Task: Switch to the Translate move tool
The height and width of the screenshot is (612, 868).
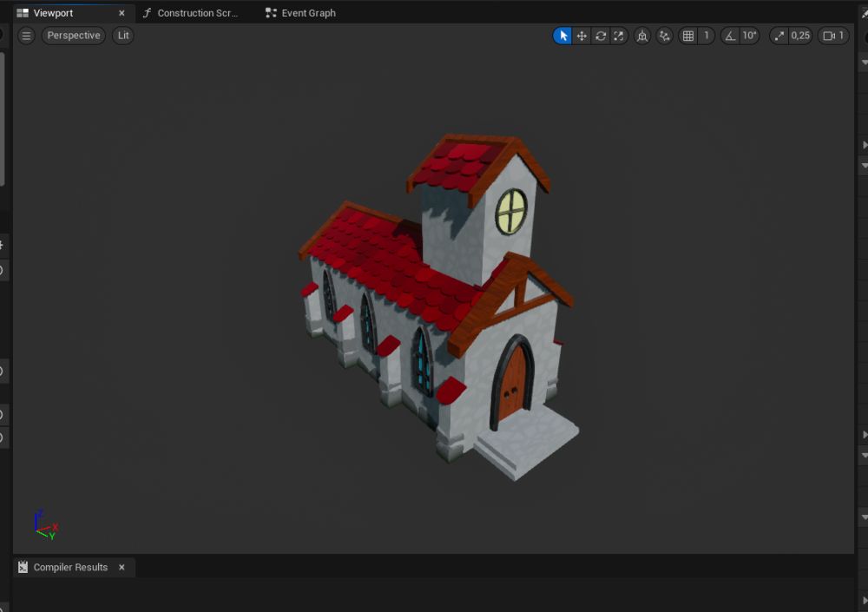Action: [x=582, y=36]
